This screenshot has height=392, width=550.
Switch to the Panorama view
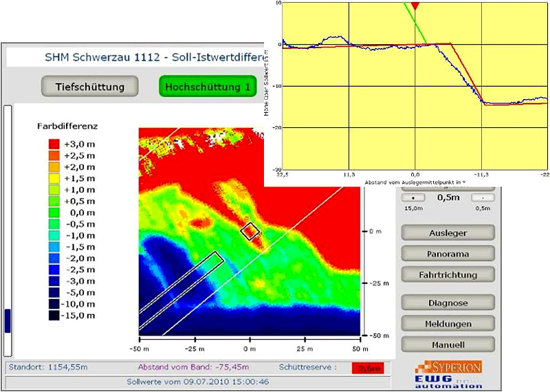(x=448, y=253)
